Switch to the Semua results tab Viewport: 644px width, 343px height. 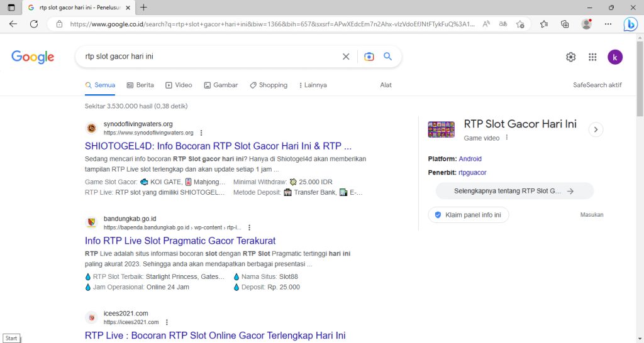tap(100, 85)
